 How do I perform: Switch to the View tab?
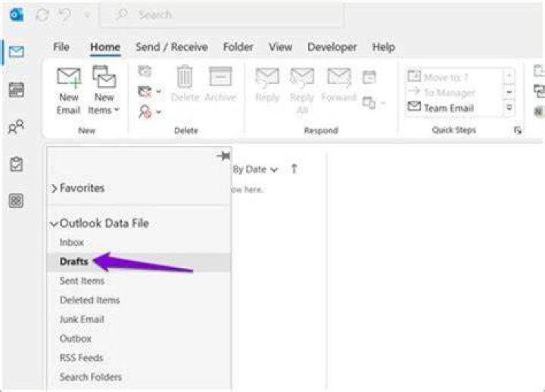(281, 47)
